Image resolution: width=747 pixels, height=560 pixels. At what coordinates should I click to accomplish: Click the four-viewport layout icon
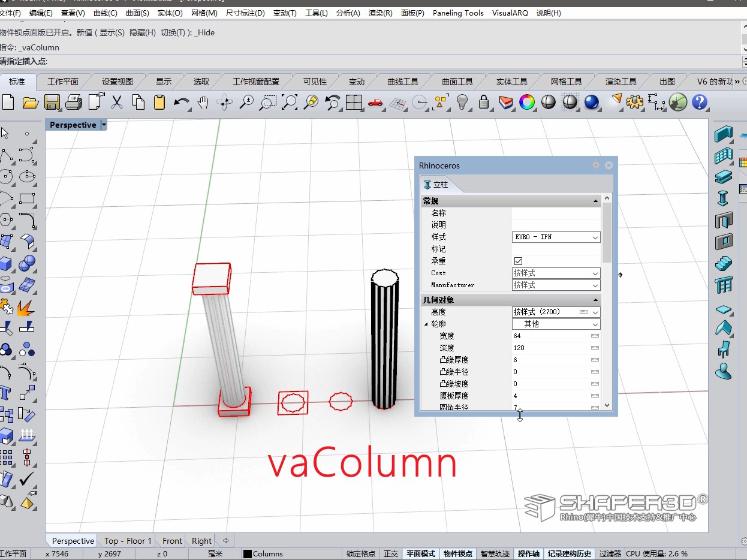click(x=354, y=103)
